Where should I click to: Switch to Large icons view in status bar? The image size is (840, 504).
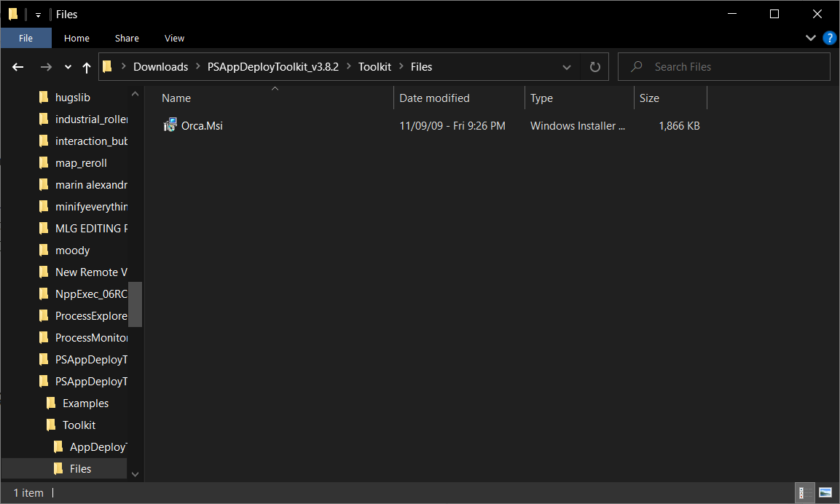[x=825, y=493]
